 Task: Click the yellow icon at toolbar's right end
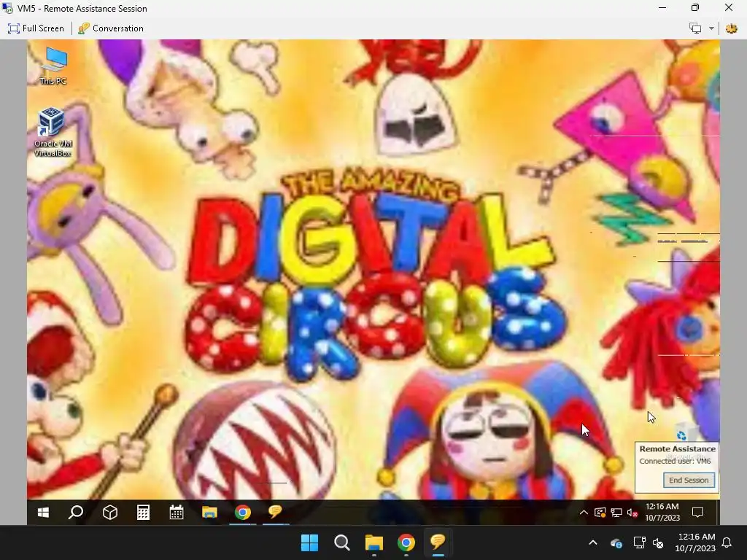(731, 28)
